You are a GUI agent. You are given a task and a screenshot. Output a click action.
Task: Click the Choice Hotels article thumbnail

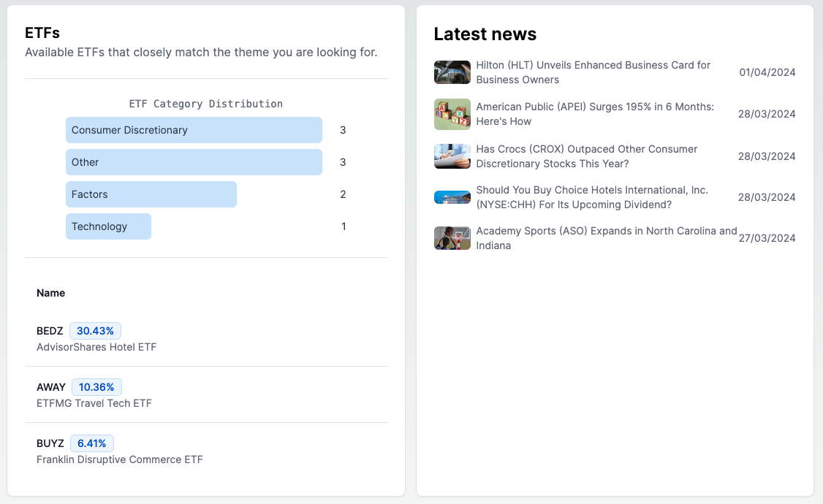coord(452,197)
